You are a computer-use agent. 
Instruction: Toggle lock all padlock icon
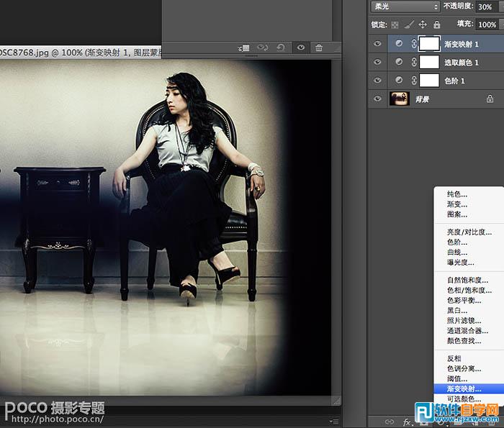click(x=436, y=24)
